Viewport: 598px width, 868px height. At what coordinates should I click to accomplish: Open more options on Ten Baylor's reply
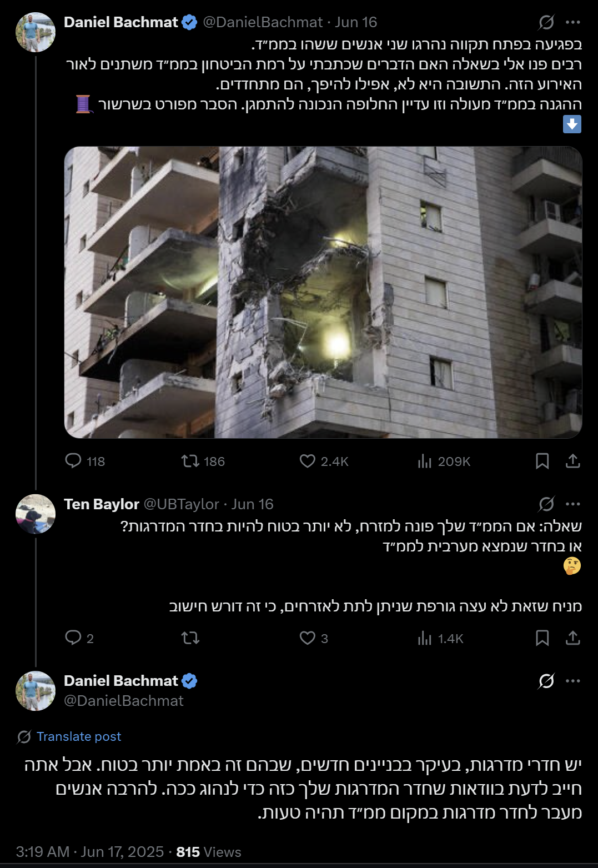[572, 504]
